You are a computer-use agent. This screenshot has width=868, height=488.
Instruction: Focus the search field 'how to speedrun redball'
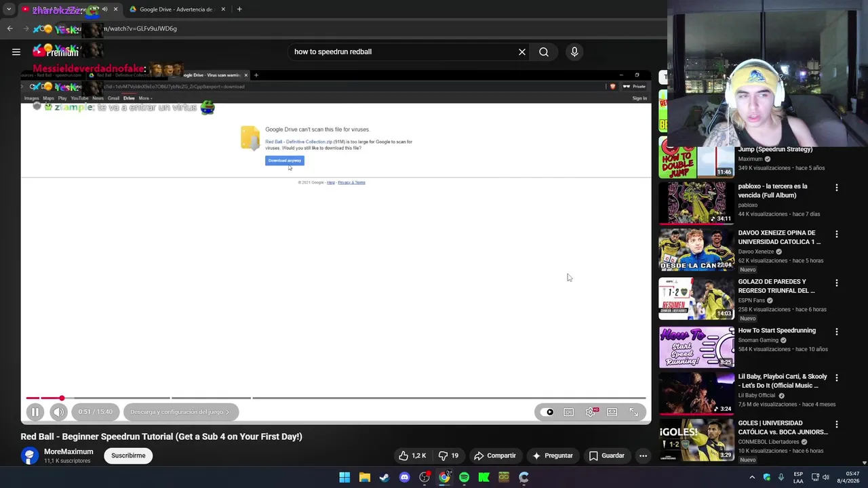[x=403, y=52]
